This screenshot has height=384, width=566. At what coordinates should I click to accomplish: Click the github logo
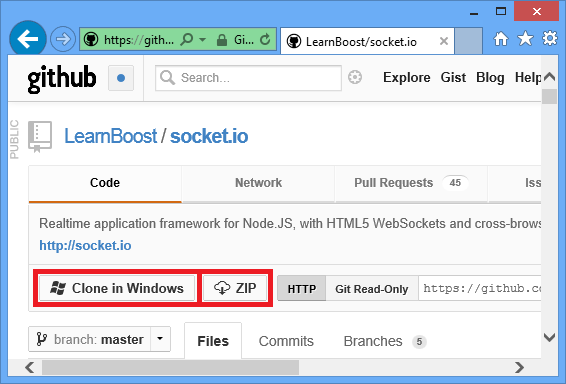coord(62,78)
